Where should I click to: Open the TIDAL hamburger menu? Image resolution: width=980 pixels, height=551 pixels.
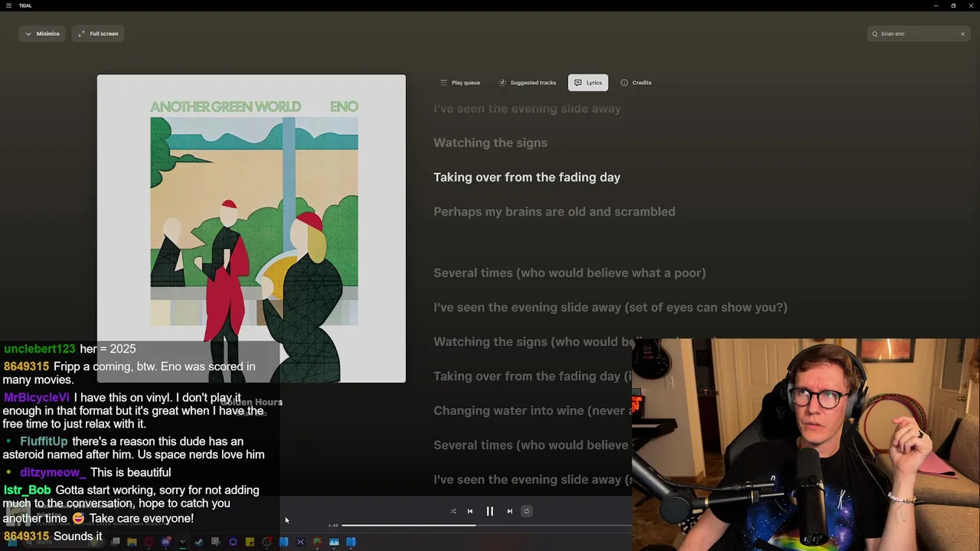[x=8, y=5]
